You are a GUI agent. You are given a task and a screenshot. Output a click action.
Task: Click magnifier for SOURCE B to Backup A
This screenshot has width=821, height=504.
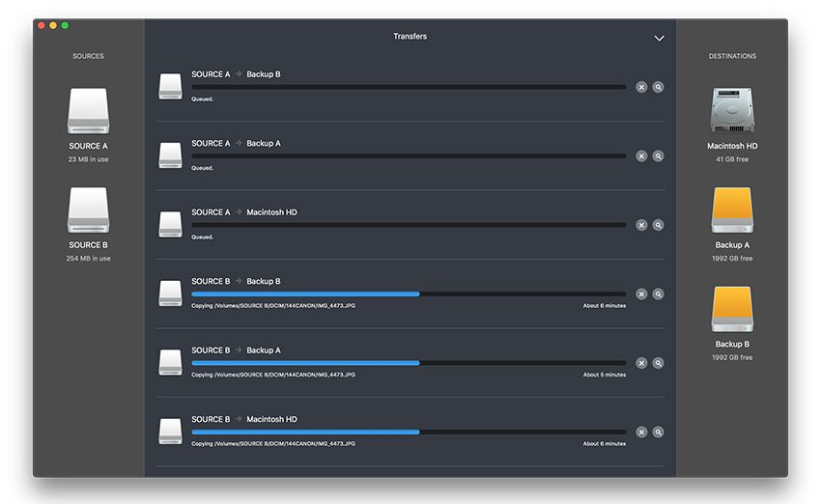coord(658,363)
